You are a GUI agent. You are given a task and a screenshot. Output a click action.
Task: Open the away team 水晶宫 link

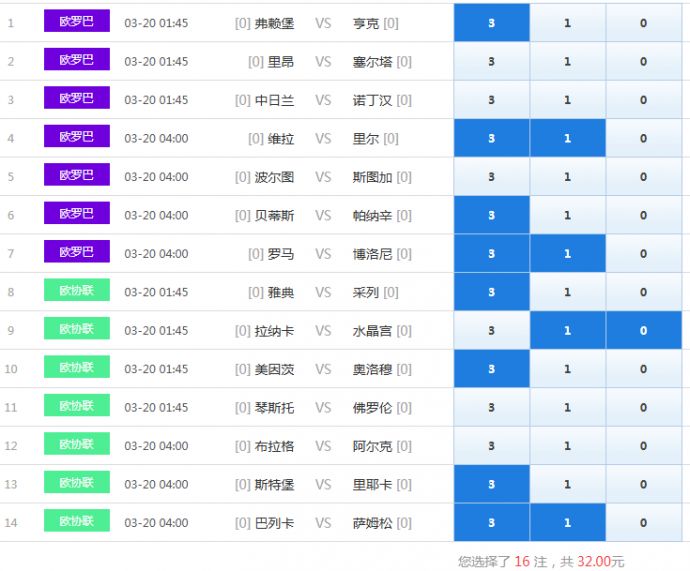pos(372,331)
